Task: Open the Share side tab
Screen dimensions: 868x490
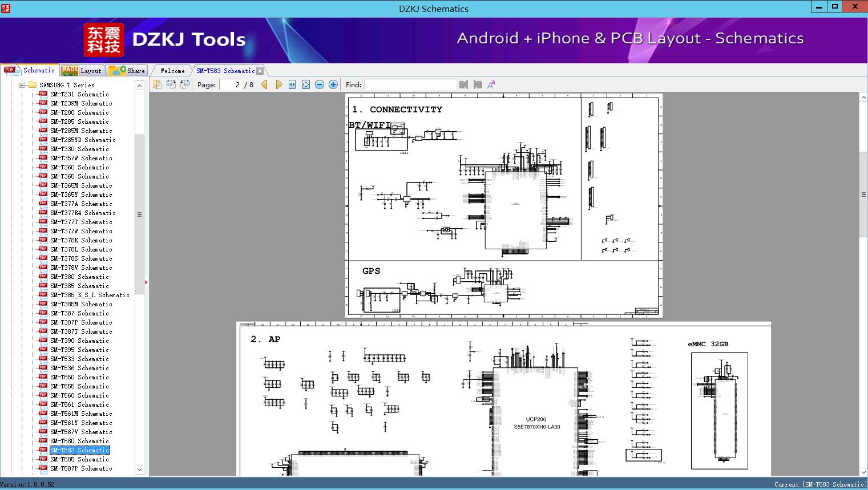Action: coord(127,71)
